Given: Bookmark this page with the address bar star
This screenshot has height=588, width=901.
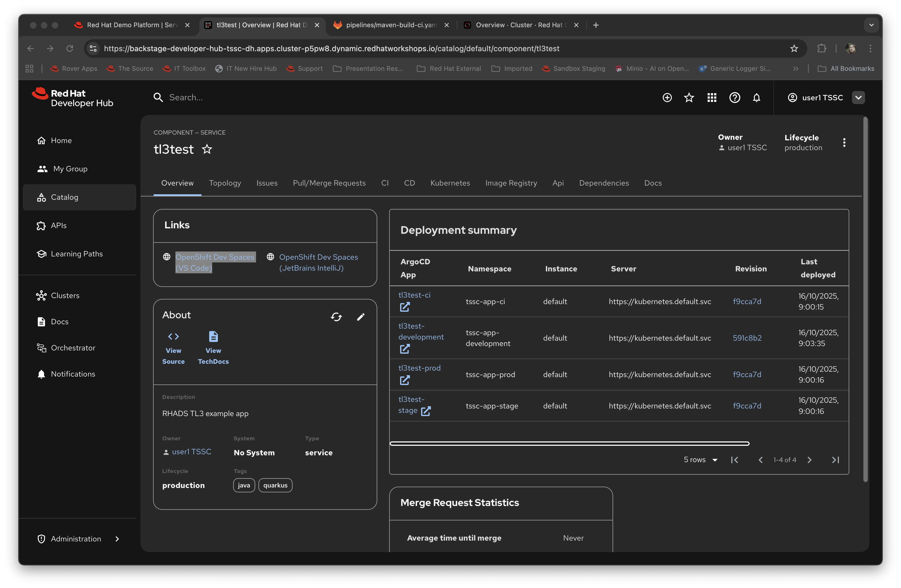Looking at the screenshot, I should (794, 49).
